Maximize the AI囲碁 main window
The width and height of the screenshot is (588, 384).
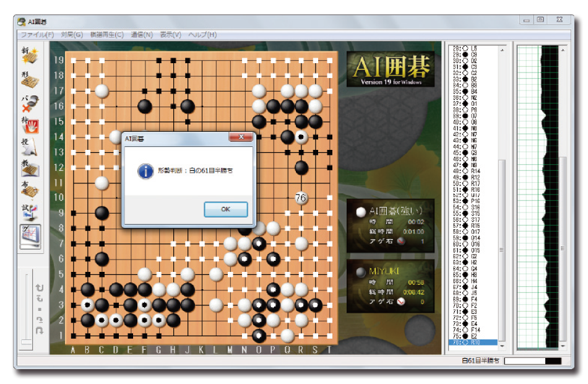[540, 20]
